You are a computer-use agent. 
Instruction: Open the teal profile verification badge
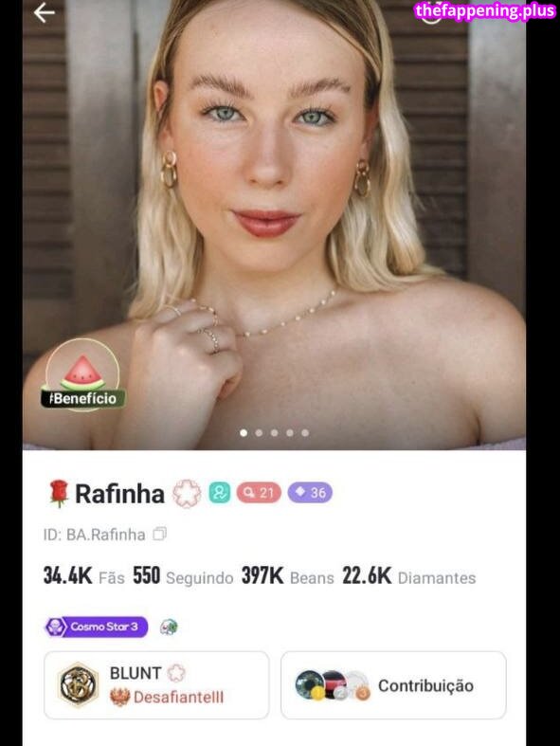[219, 492]
